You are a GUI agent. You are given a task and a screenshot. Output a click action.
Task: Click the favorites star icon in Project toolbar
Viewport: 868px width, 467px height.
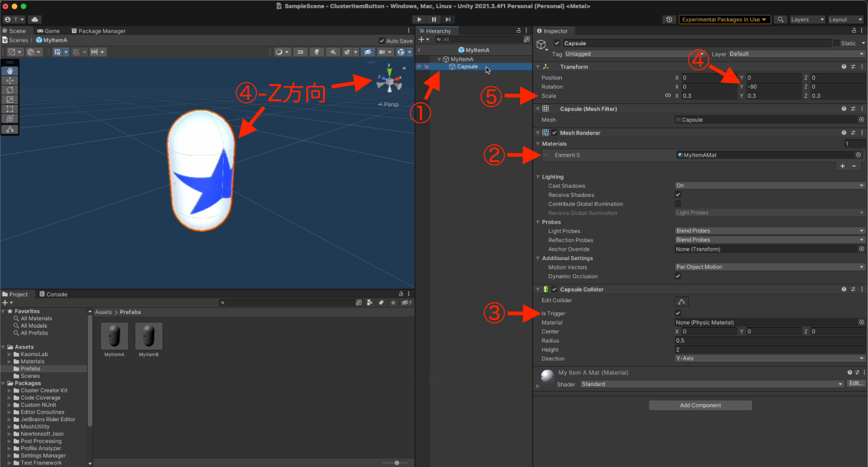tap(392, 303)
